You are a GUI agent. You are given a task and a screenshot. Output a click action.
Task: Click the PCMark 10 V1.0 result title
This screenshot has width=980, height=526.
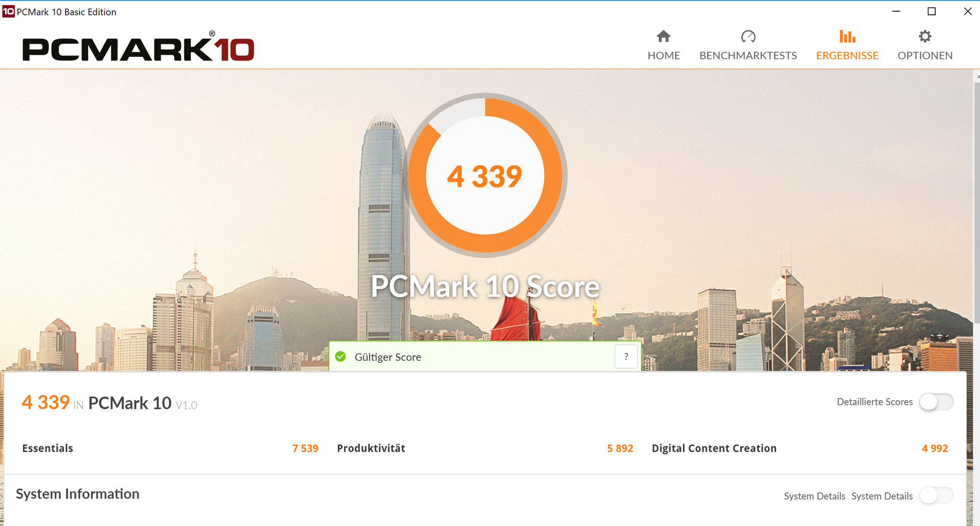click(142, 404)
